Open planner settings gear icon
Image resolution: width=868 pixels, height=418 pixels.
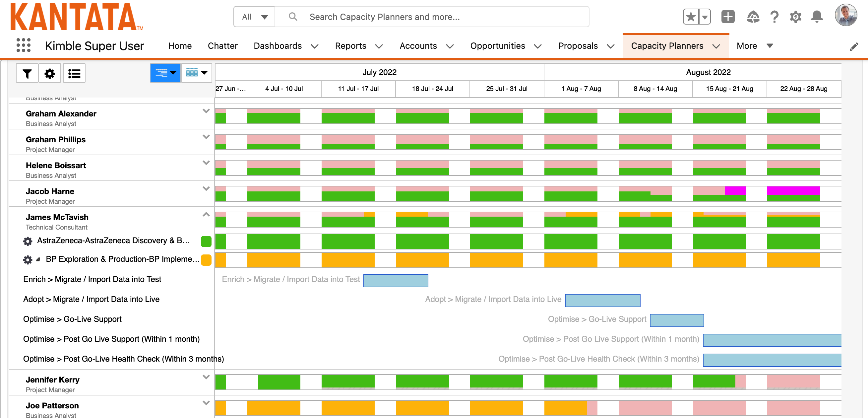coord(49,73)
